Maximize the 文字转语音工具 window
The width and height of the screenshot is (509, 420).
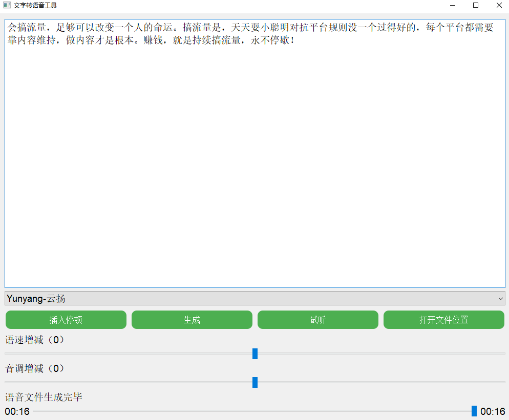pyautogui.click(x=476, y=5)
